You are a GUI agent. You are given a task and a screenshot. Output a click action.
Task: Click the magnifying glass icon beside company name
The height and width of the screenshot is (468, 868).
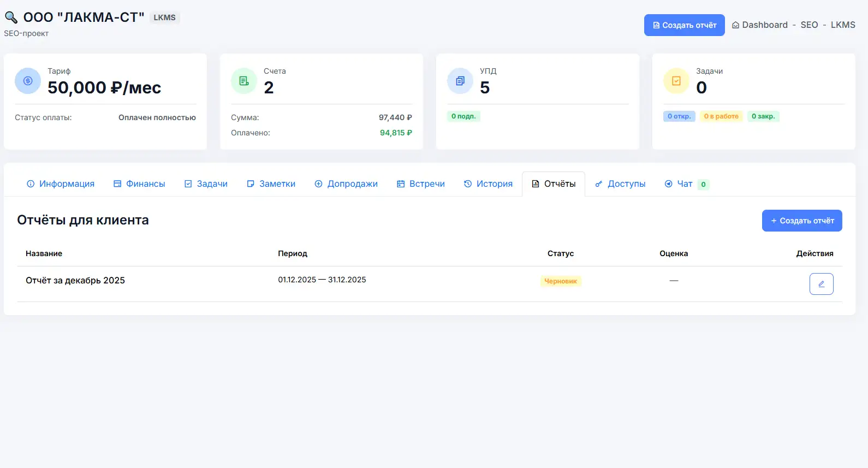(11, 17)
